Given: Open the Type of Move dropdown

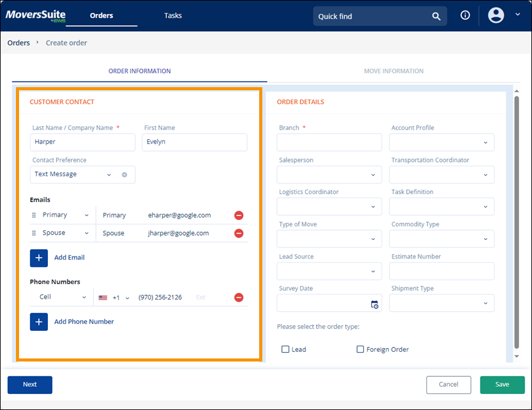Looking at the screenshot, I should tap(329, 239).
